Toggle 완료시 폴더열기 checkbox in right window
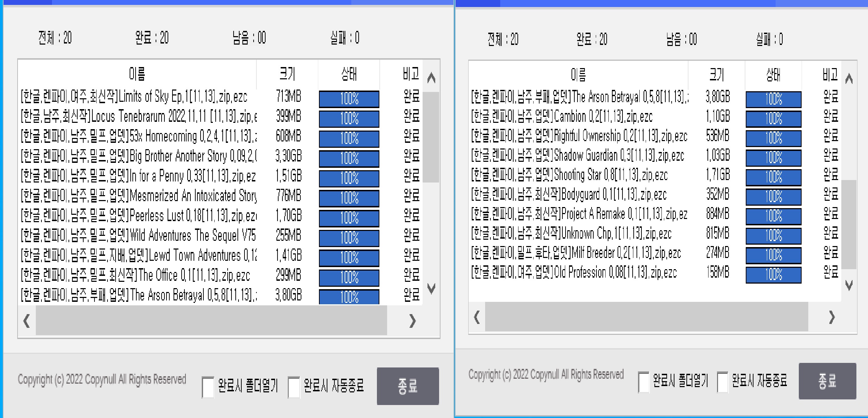This screenshot has width=868, height=418. pyautogui.click(x=644, y=382)
